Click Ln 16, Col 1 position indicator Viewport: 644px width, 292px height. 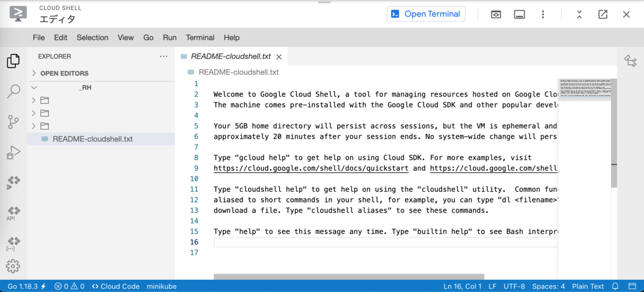point(462,286)
